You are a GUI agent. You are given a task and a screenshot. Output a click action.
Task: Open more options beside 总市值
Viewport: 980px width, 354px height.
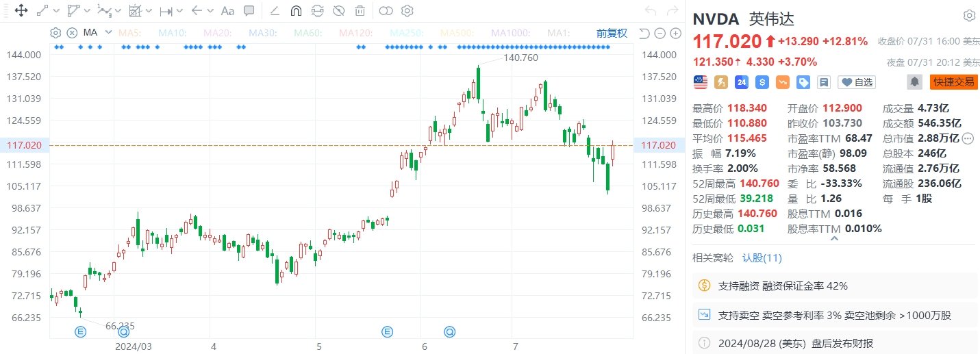point(968,138)
